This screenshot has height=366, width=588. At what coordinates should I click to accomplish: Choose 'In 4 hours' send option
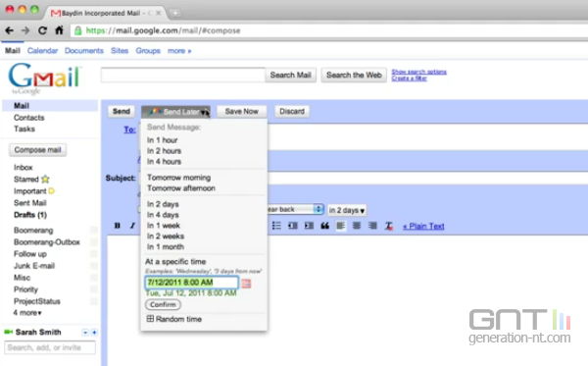click(x=164, y=162)
